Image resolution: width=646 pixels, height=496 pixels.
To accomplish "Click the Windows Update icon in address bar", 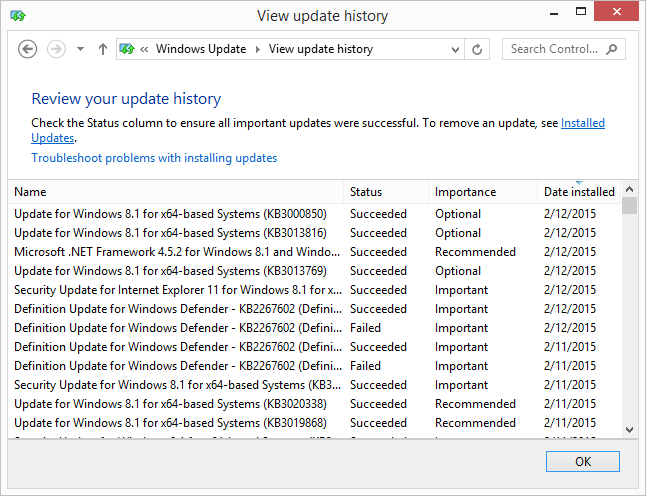I will coord(127,49).
